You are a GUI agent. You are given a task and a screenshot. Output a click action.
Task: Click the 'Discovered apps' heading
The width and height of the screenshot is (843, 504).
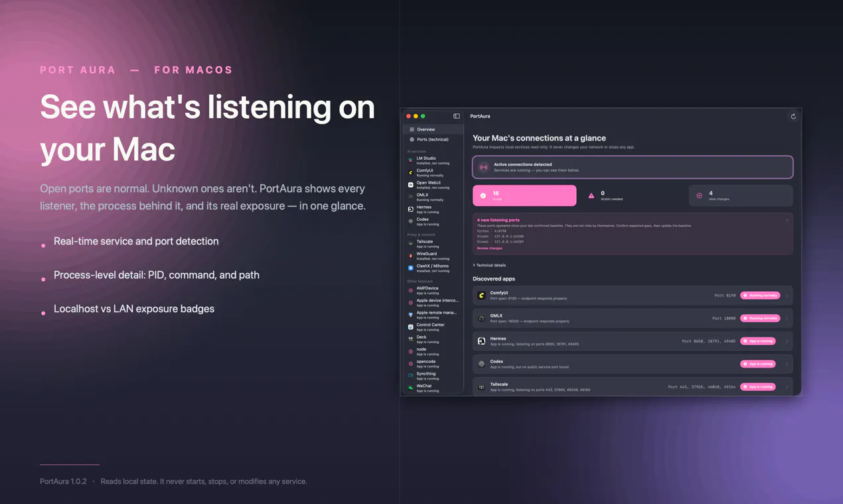click(494, 279)
